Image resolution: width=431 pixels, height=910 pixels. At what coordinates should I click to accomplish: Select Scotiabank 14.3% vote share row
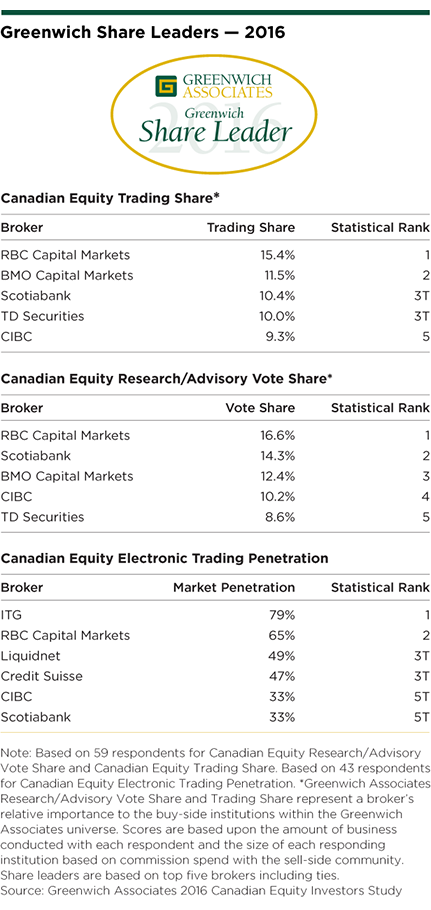point(215,456)
